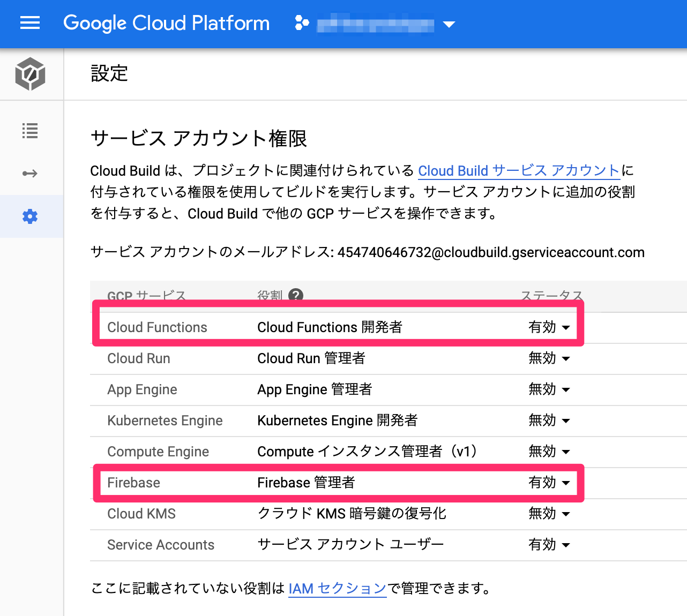
Task: Click the Service Accounts service name
Action: (x=161, y=545)
